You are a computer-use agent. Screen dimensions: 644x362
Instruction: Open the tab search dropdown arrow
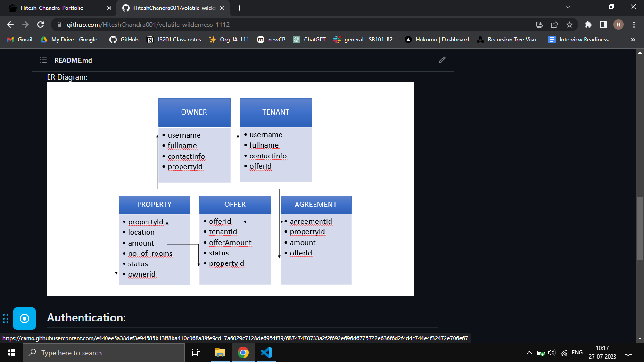click(x=568, y=7)
